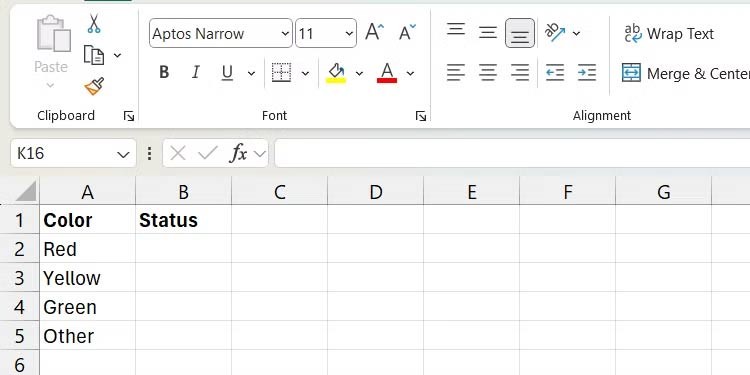Expand fill color dropdown arrow
Image resolution: width=750 pixels, height=375 pixels.
[359, 73]
